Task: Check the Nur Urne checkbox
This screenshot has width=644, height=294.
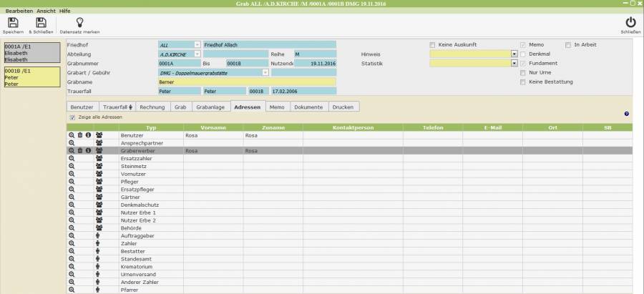Action: click(x=523, y=72)
